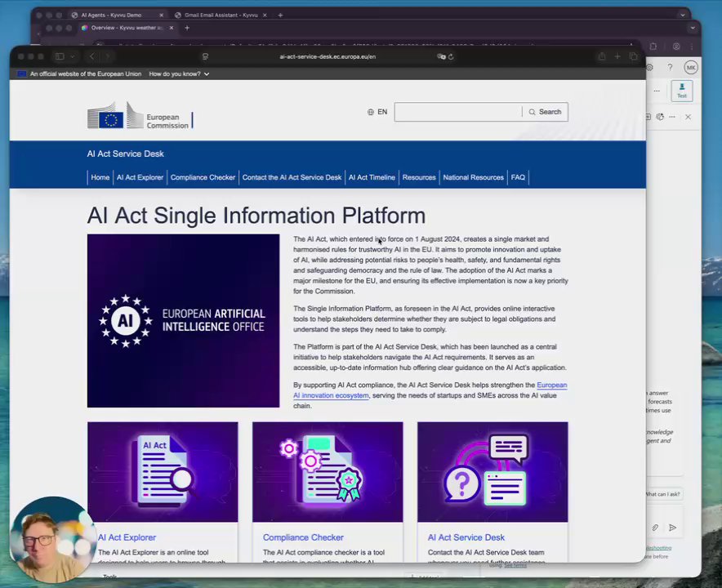
Task: Click the European Artificial Intelligence Office banner image
Action: click(183, 320)
